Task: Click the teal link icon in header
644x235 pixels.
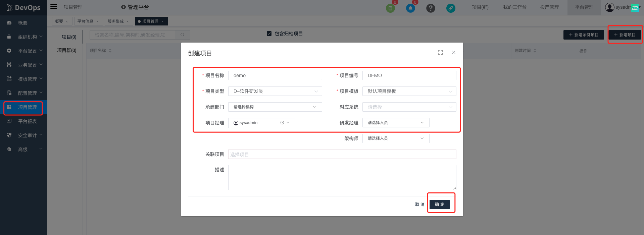Action: tap(451, 8)
